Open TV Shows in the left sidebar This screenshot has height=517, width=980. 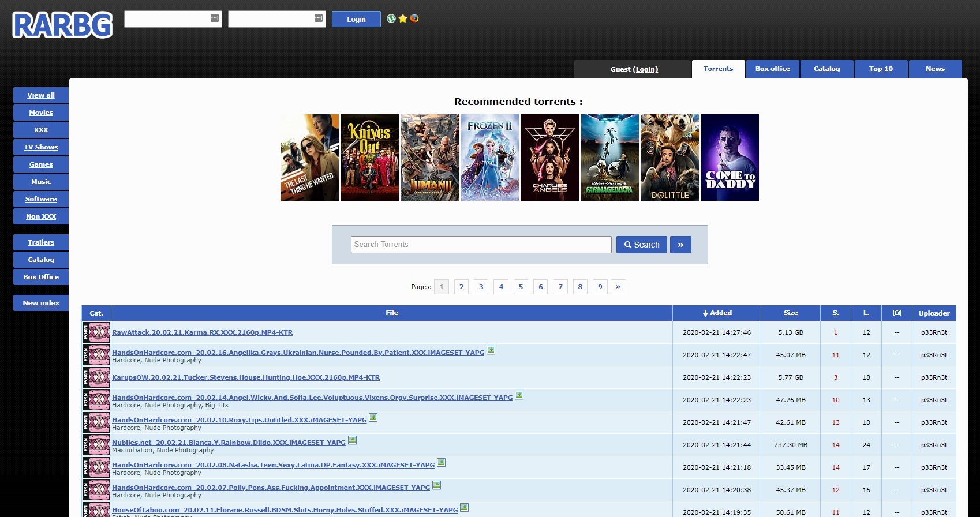[x=41, y=147]
